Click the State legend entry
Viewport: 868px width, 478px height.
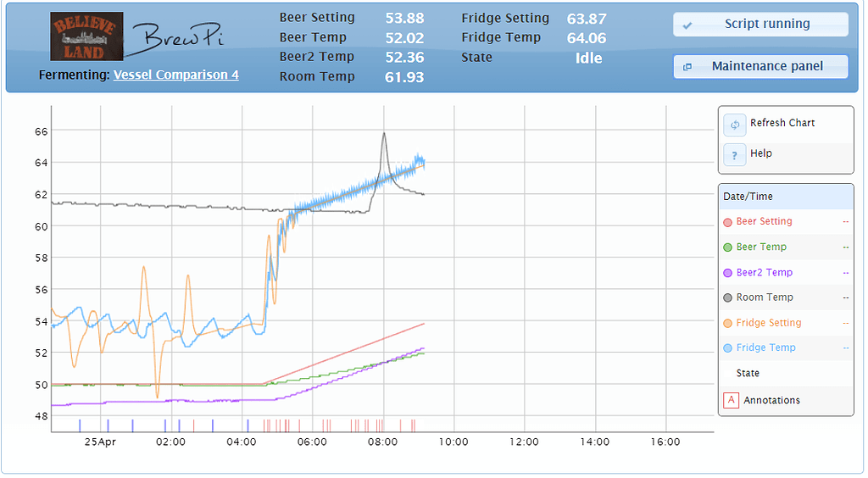[748, 374]
